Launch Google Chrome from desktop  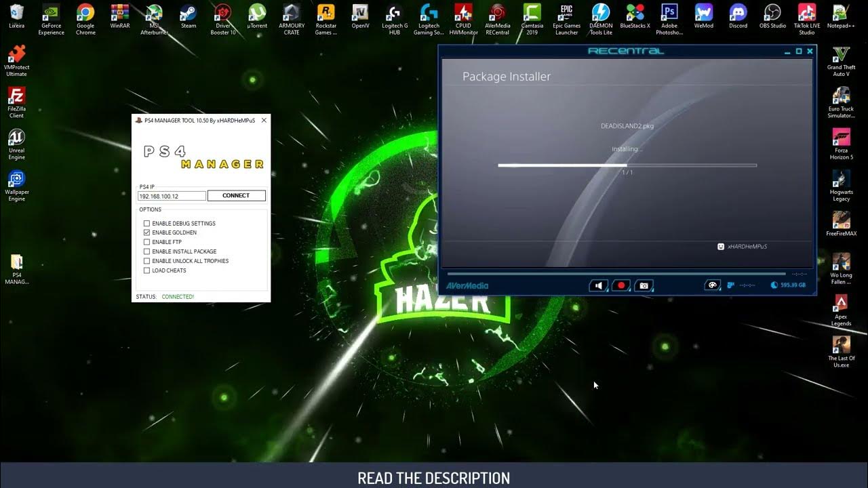click(x=85, y=18)
